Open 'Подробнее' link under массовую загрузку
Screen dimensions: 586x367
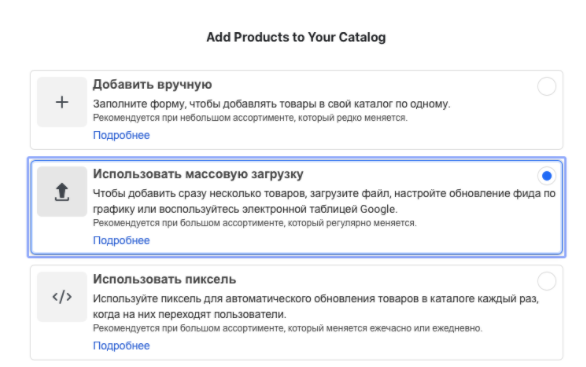121,240
